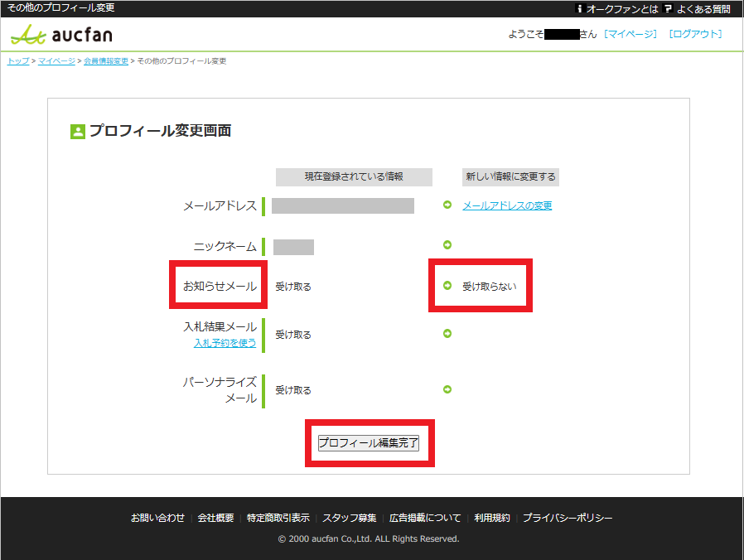
Task: Click the info icon beside オークファンとは
Action: tap(578, 8)
